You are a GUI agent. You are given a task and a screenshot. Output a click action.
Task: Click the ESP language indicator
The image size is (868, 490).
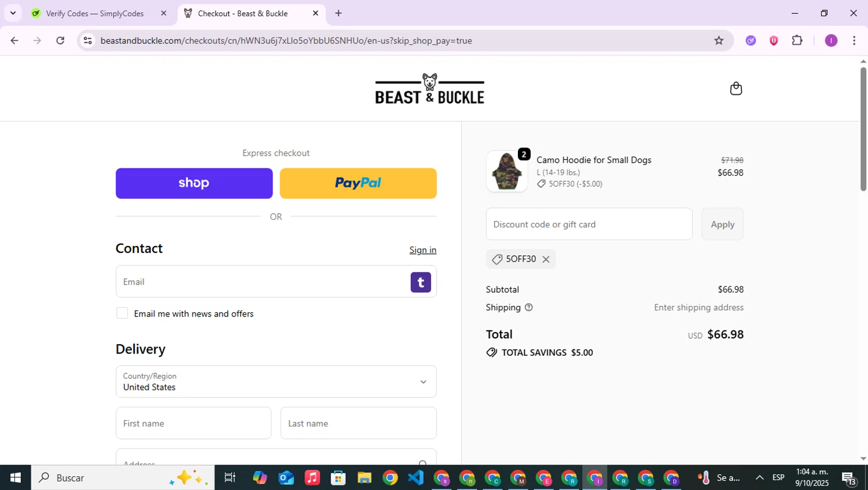pyautogui.click(x=778, y=477)
